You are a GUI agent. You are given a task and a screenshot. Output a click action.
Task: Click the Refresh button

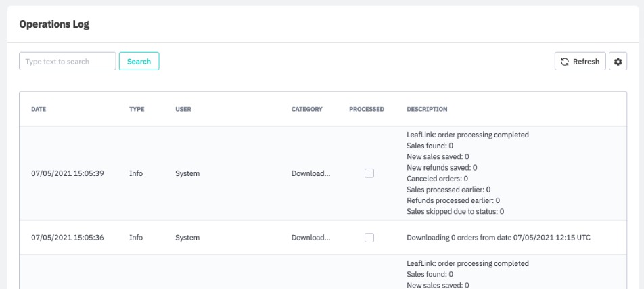tap(580, 62)
